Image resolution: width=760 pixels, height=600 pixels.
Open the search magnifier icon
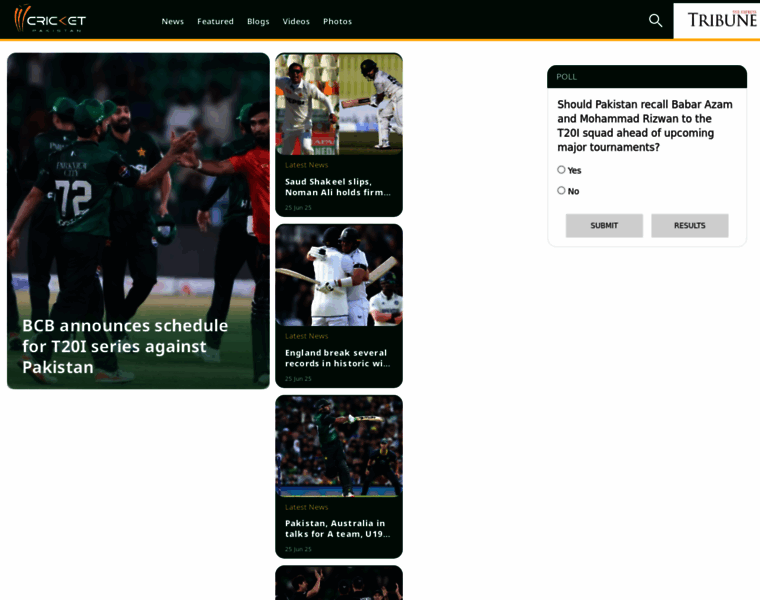pyautogui.click(x=655, y=20)
